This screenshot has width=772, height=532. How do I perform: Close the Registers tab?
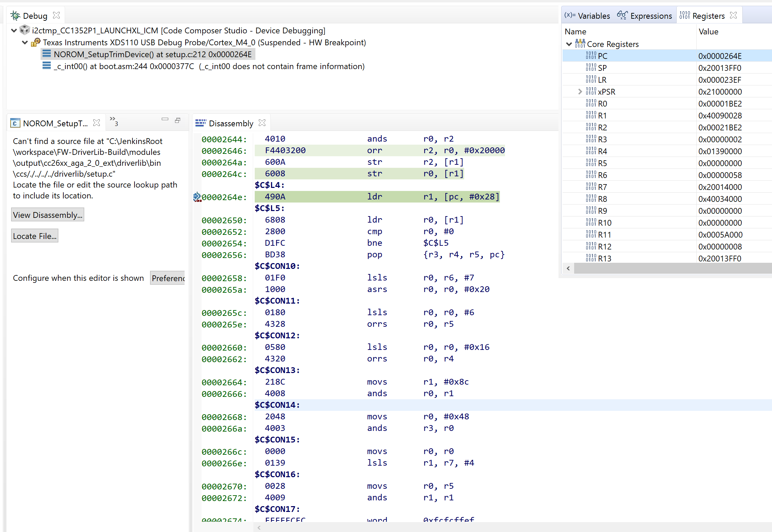[734, 15]
